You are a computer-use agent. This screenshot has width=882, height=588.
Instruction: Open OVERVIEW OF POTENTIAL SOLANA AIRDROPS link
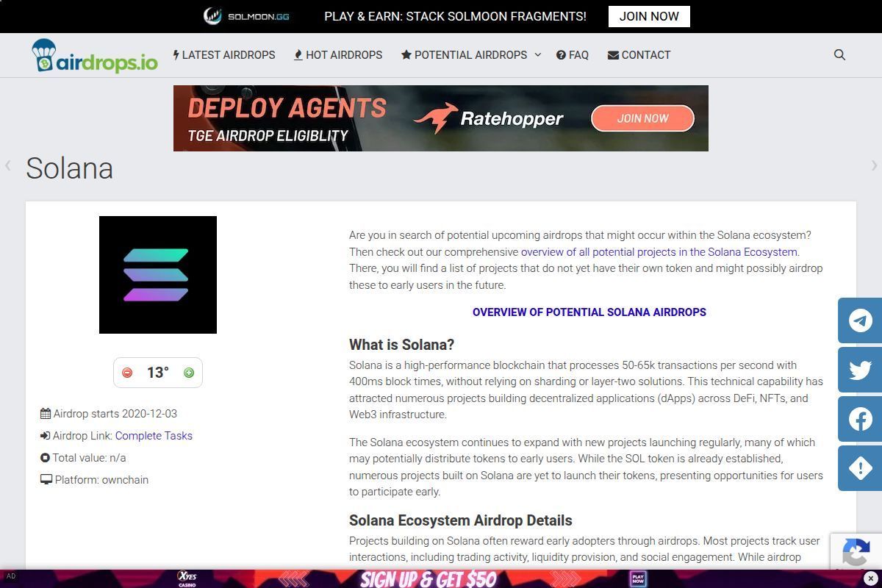(x=589, y=312)
